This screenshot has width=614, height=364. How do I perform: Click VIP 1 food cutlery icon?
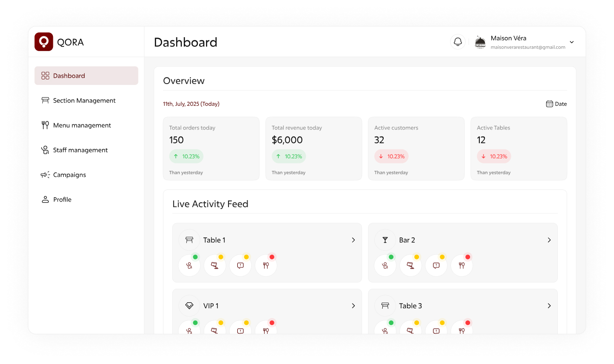tap(266, 328)
